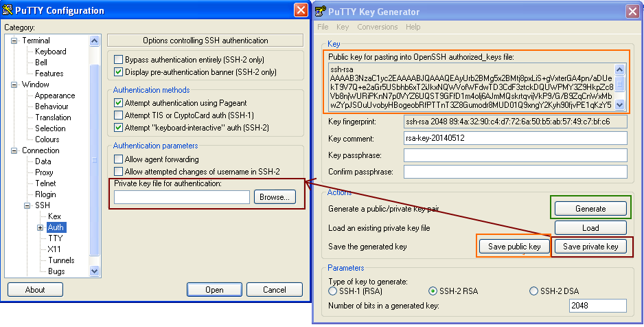
Task: Enable Allow attempted changes of username
Action: (118, 171)
